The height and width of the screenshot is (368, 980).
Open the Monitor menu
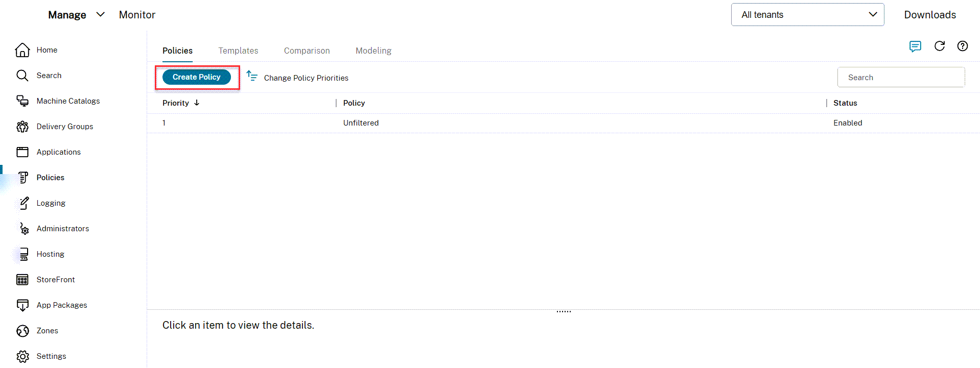tap(137, 15)
